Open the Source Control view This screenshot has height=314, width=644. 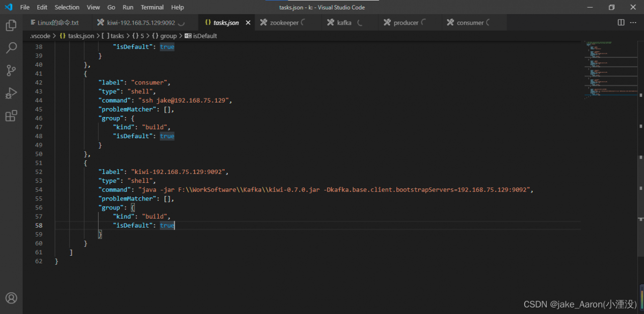[11, 70]
